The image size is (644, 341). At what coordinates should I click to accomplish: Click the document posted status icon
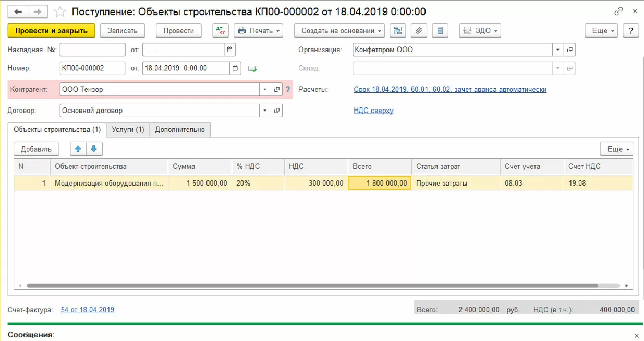coord(252,68)
